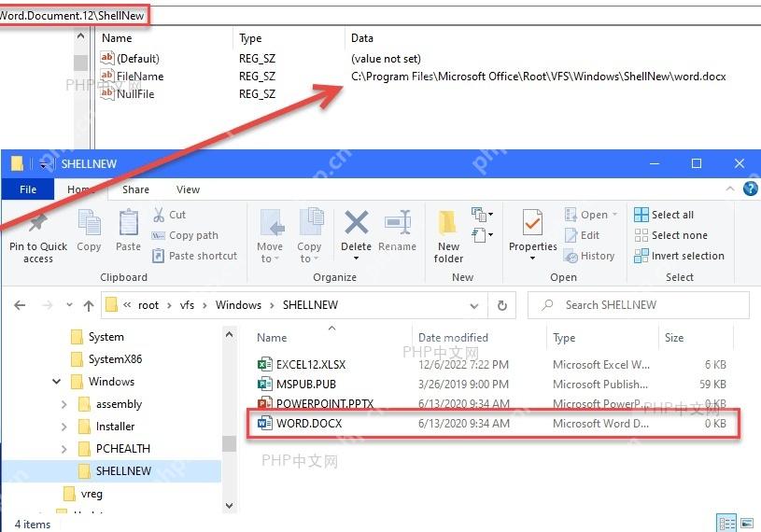Open the arrow dropdown under Properties

pos(532,258)
